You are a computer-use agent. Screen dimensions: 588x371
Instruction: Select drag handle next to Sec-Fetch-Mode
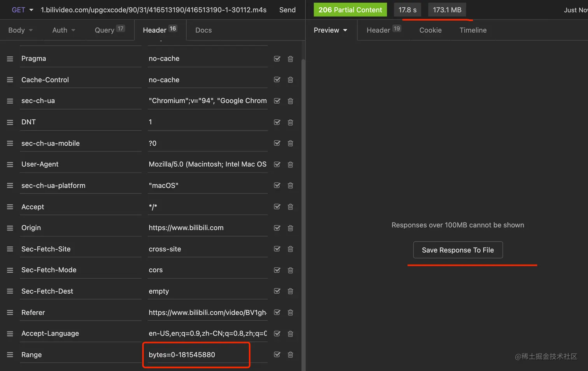point(10,270)
